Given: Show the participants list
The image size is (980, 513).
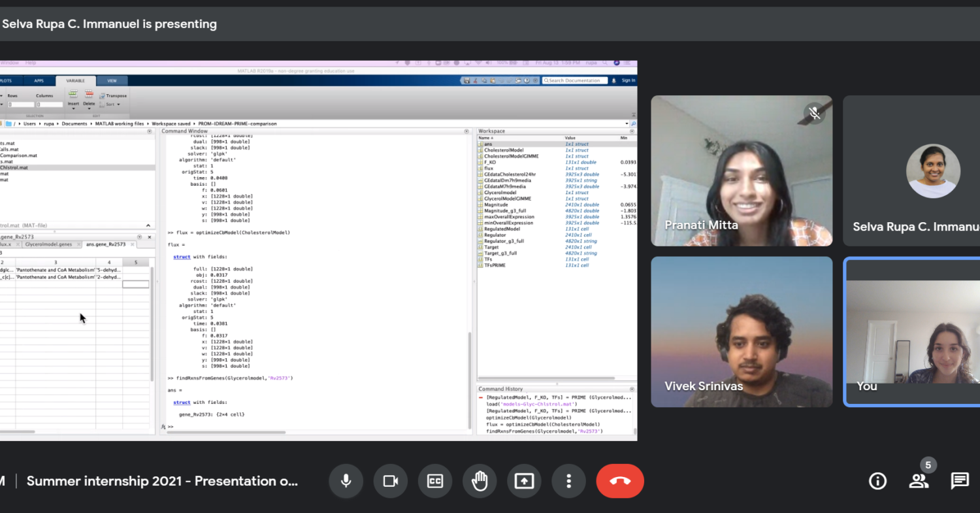Looking at the screenshot, I should [919, 482].
